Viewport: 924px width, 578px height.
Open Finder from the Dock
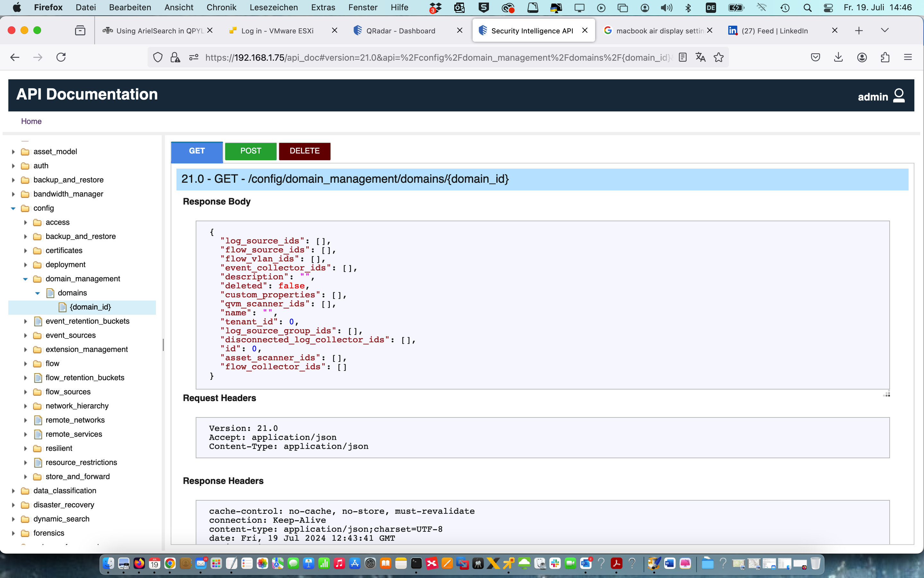tap(108, 563)
